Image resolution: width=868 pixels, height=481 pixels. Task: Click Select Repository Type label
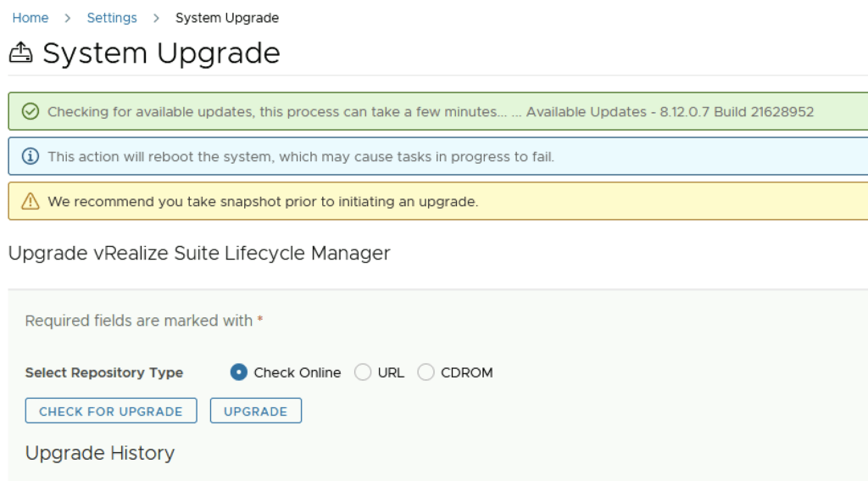click(x=104, y=372)
